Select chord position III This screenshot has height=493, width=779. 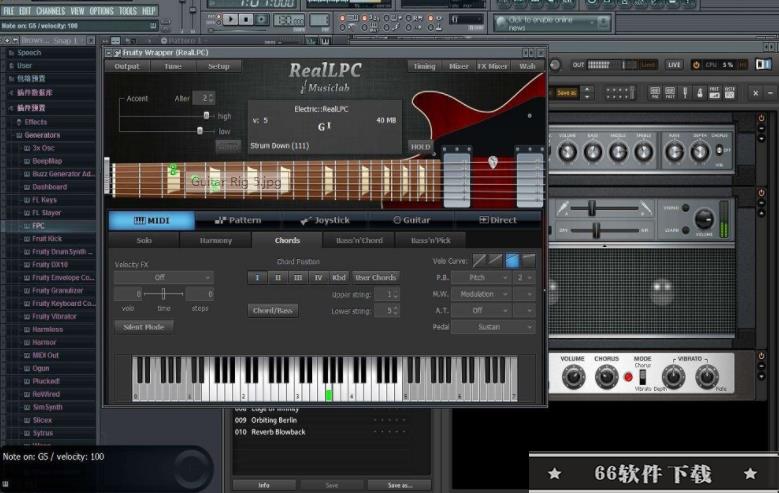click(x=298, y=277)
